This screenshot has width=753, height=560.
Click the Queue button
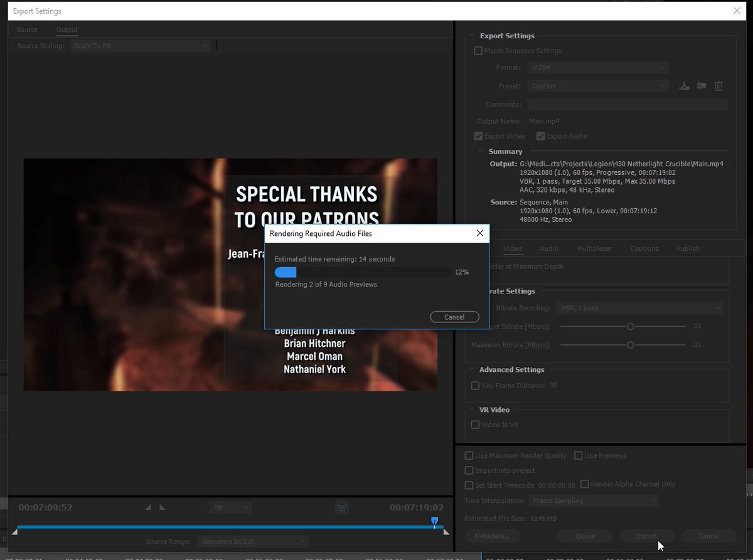[585, 536]
